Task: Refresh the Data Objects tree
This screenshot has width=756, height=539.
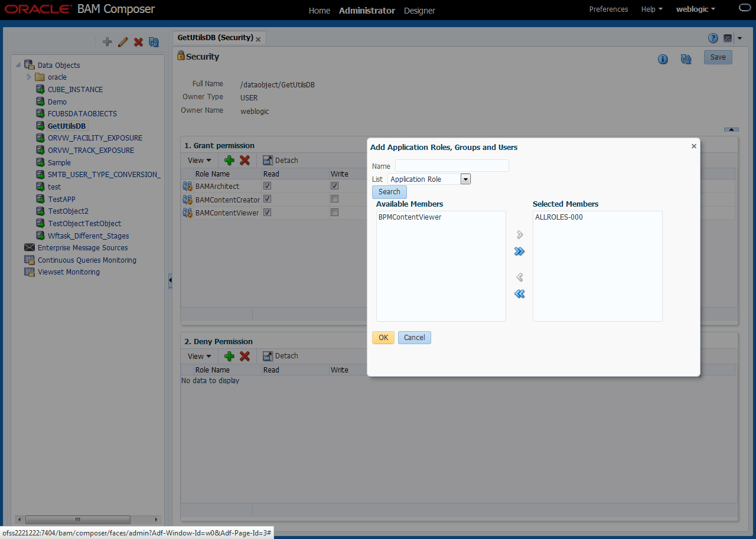Action: click(154, 42)
